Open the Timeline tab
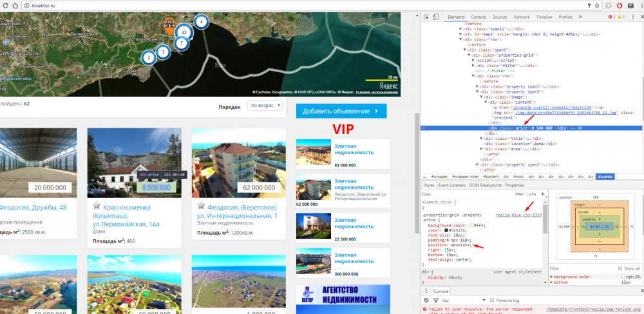Viewport: 644px width, 314px height. tap(544, 17)
